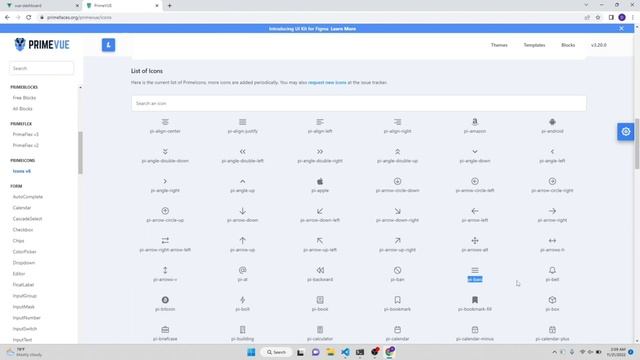Click the pi-align-center icon
640x360 pixels.
(x=165, y=122)
